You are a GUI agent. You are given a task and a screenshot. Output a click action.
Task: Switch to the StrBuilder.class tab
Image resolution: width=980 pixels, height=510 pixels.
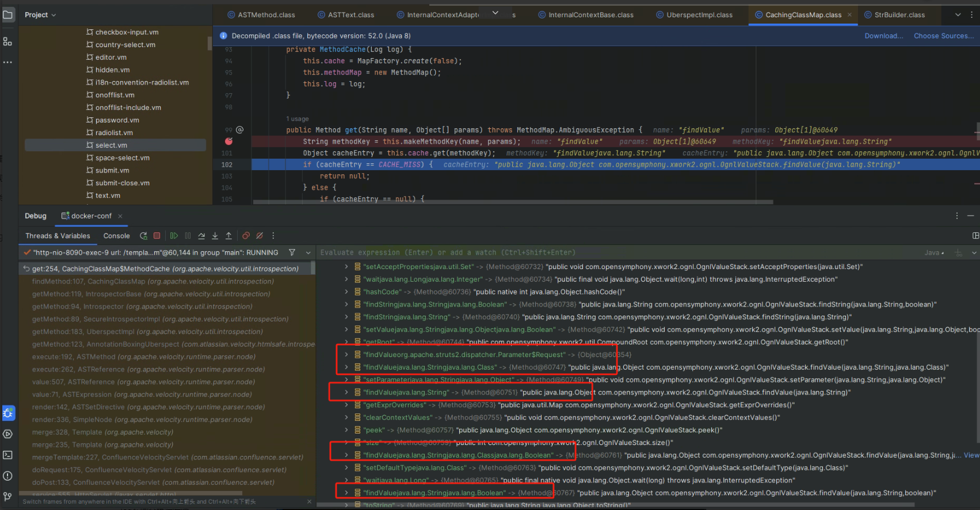coord(894,15)
